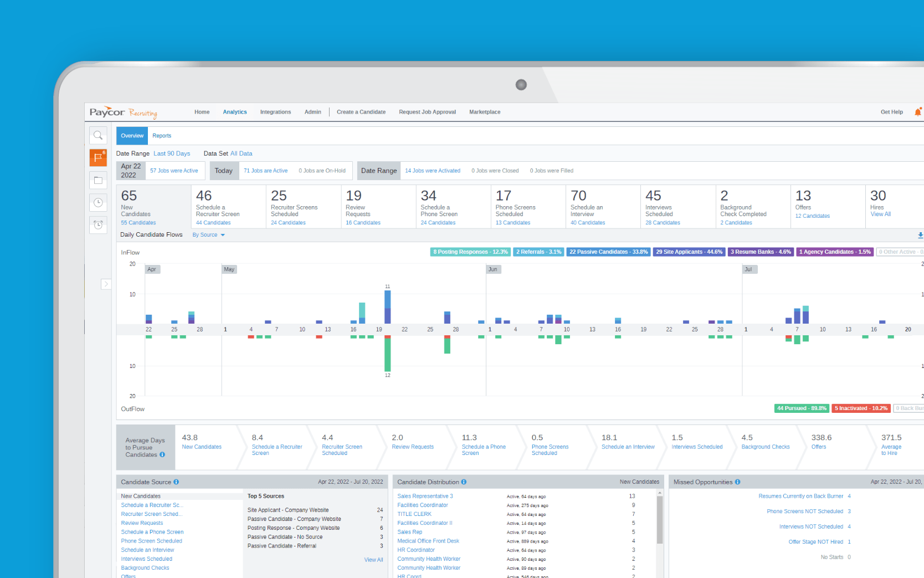924x578 pixels.
Task: Toggle the Site Applicants 44.6% legend
Action: (x=689, y=252)
